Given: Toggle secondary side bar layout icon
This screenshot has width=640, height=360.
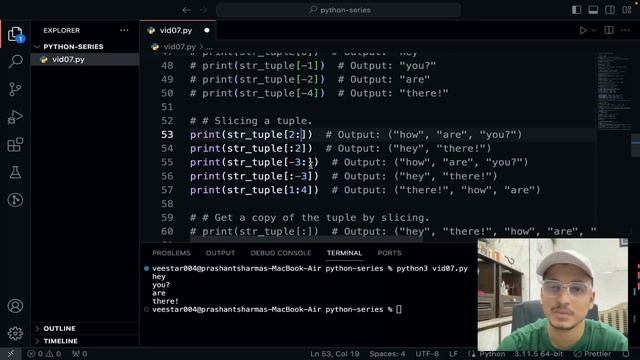Looking at the screenshot, I should point(610,10).
